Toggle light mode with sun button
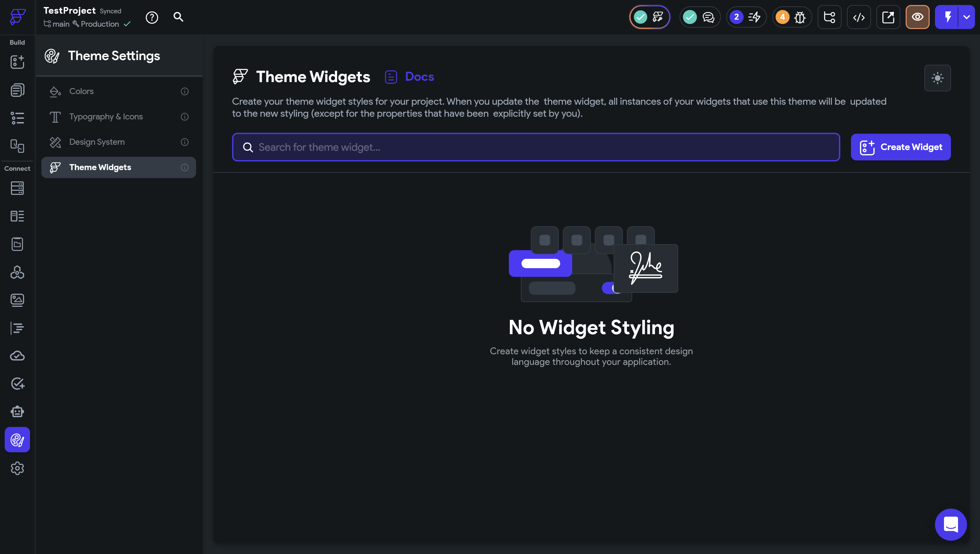 [x=937, y=78]
